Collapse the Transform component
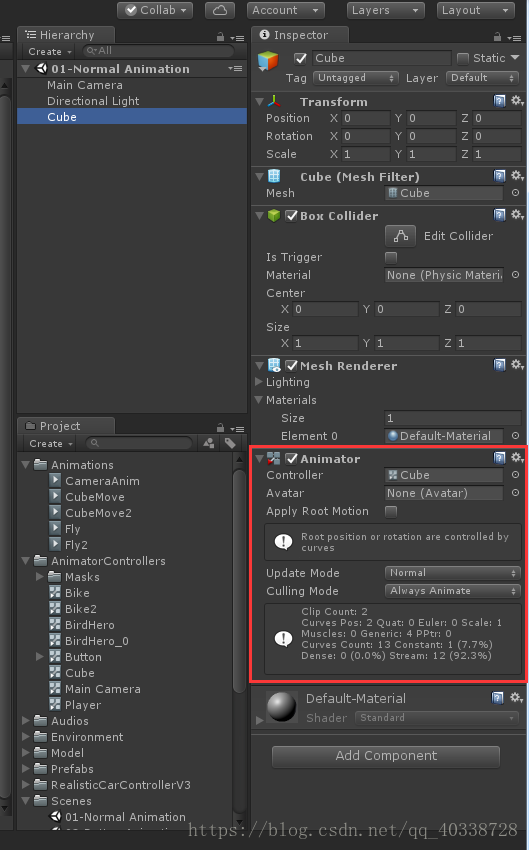This screenshot has width=529, height=850. point(259,101)
